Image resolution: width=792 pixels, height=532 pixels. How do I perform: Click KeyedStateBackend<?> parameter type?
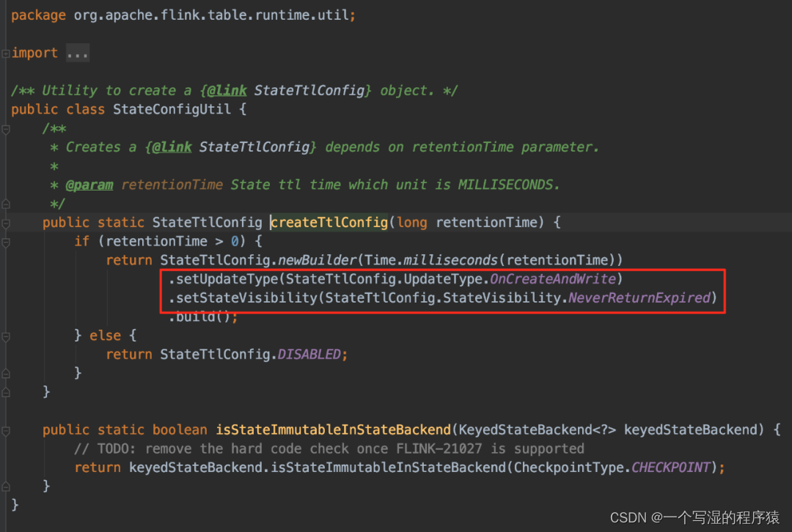(x=538, y=430)
